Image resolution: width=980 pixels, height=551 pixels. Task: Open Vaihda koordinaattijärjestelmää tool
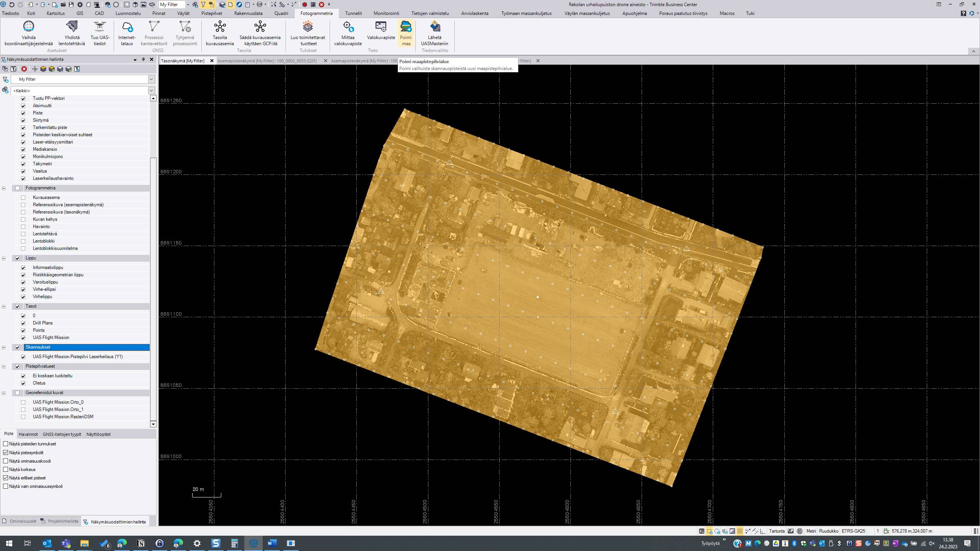point(29,33)
